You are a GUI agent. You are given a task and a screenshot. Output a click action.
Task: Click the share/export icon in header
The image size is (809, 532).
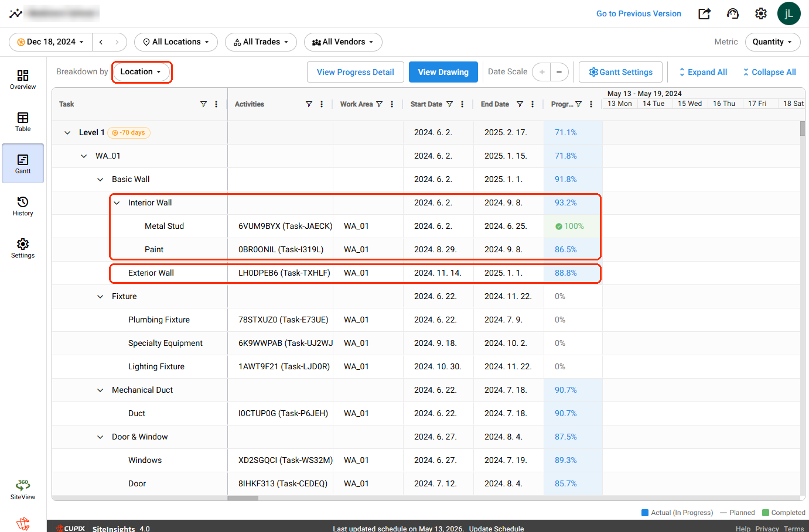[705, 13]
